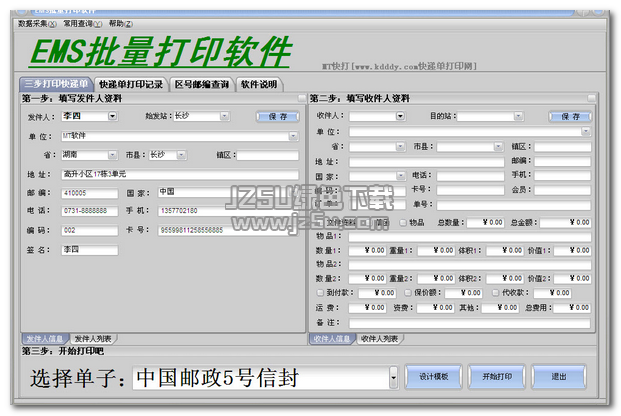Click the 退出 button
Viewport: 621px width, 416px height.
559,376
